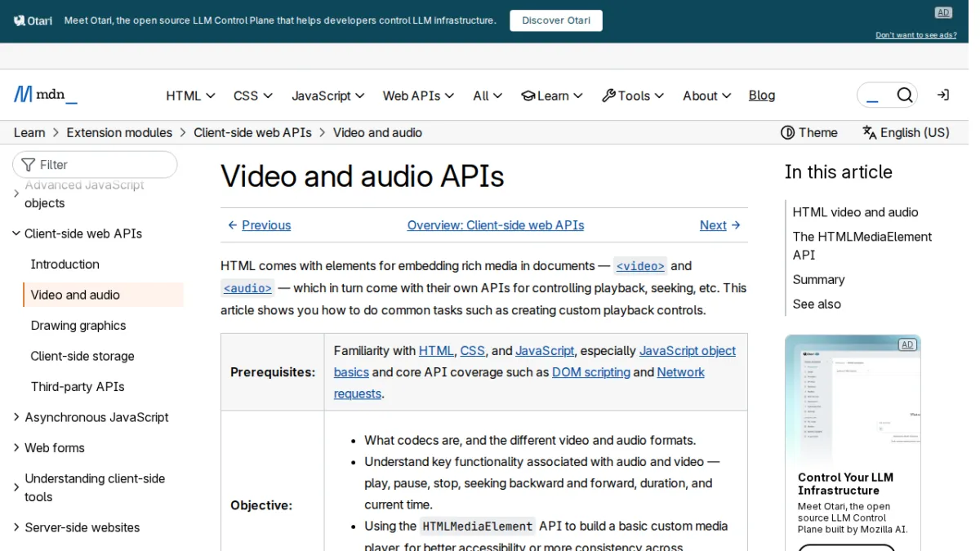Open the <video> element reference link

(640, 266)
